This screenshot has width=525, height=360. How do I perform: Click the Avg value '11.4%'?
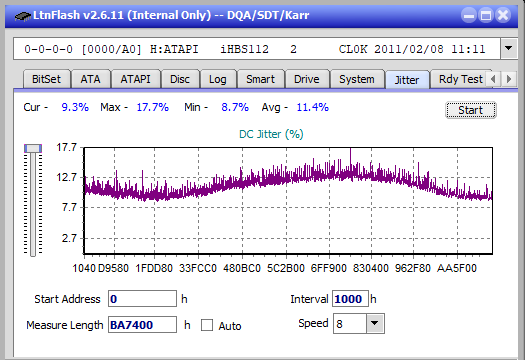click(313, 107)
